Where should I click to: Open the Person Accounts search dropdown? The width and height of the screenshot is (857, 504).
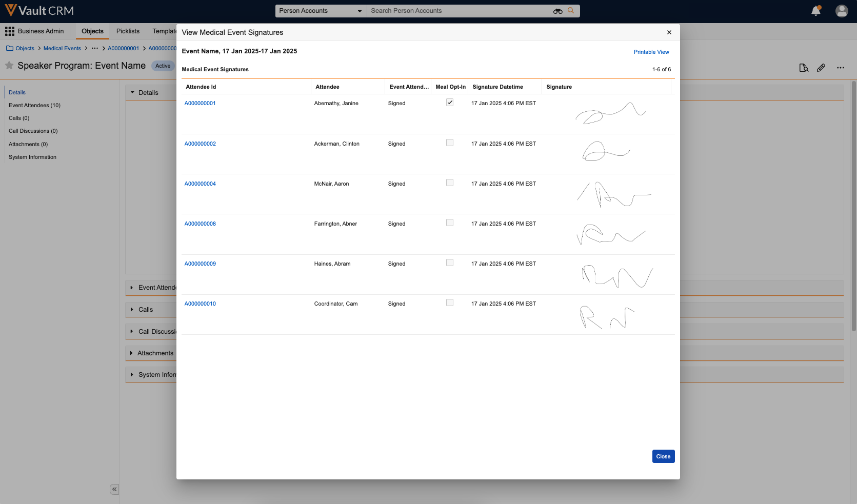(x=321, y=11)
